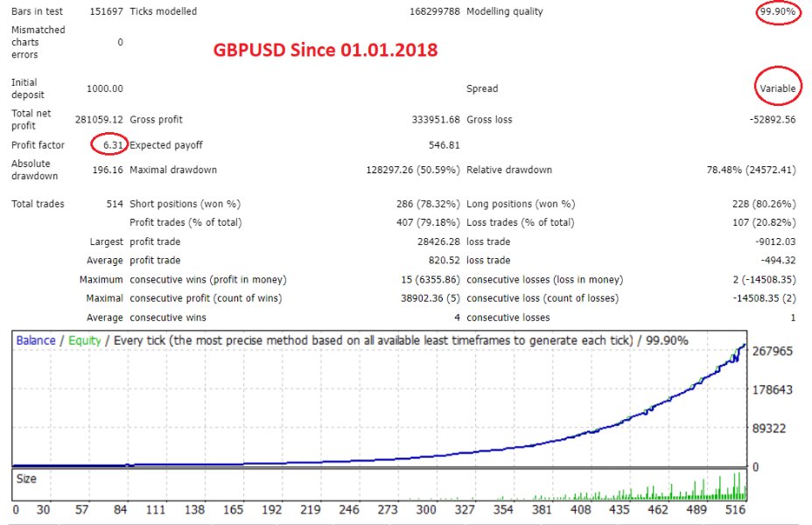
Task: Select the Maximal drawdown label
Action: [x=173, y=170]
